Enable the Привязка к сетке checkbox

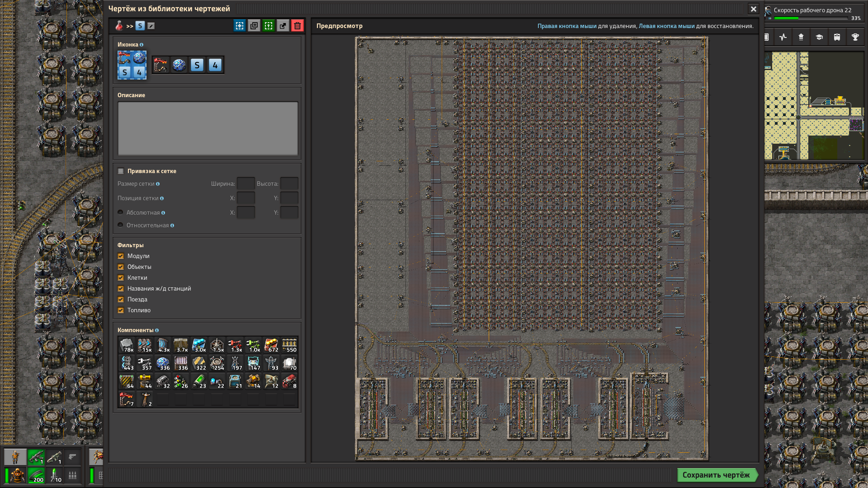tap(121, 171)
